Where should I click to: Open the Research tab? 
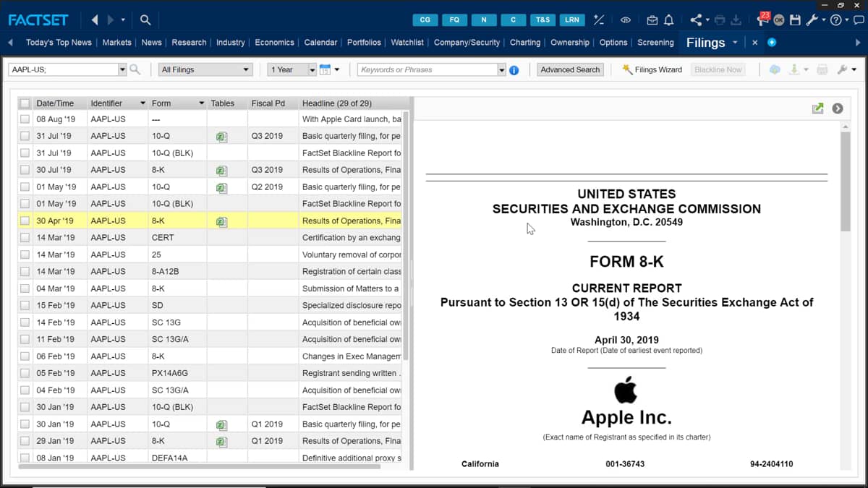coord(189,43)
